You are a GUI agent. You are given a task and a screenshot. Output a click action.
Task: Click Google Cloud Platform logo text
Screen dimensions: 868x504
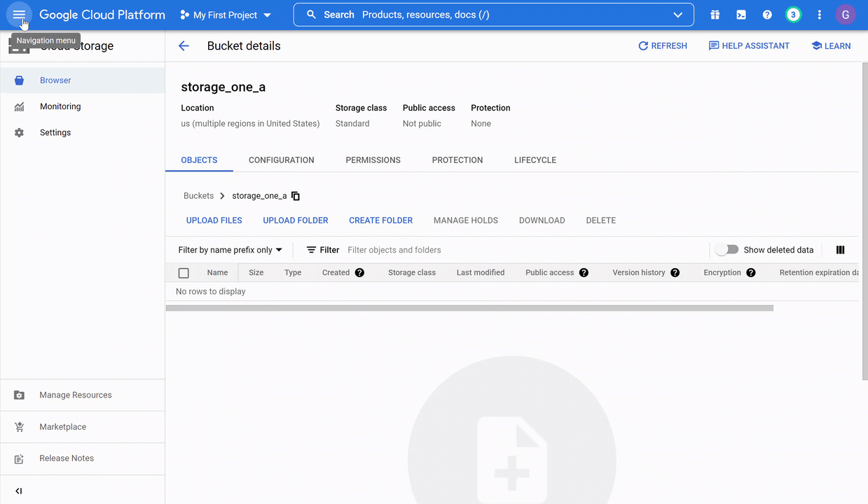(x=102, y=15)
